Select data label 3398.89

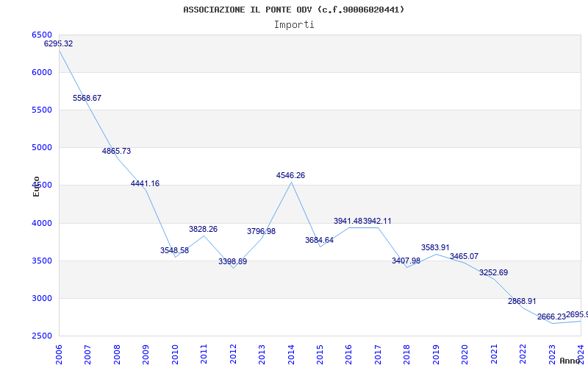click(232, 261)
